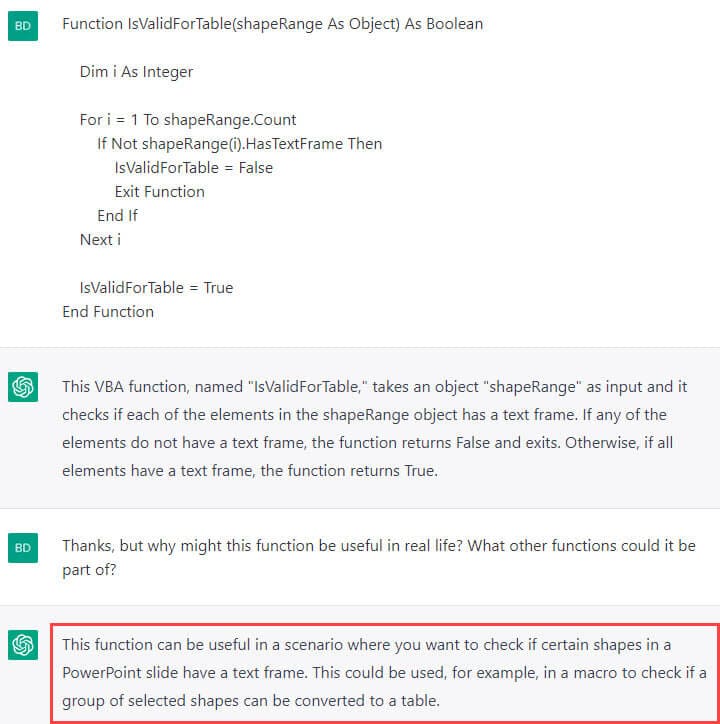Click the 'Thanks, but why might' user question
Screen dimensions: 720x724
tap(379, 558)
